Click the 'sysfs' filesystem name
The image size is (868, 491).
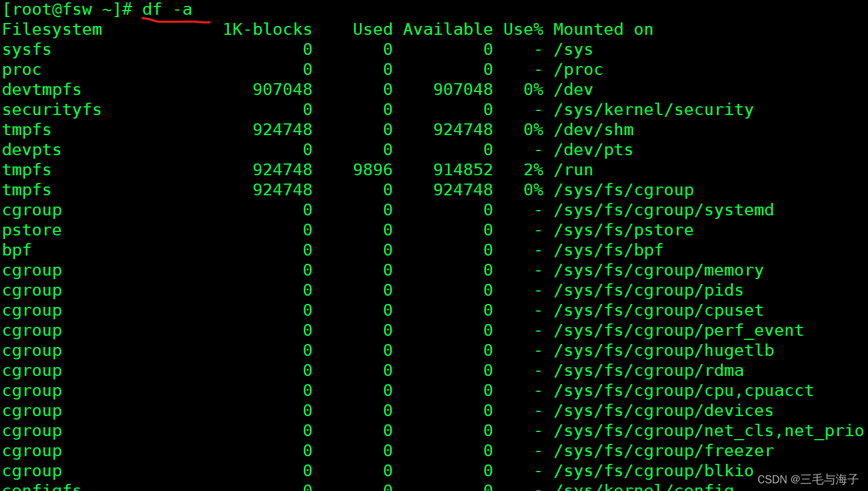click(x=27, y=50)
